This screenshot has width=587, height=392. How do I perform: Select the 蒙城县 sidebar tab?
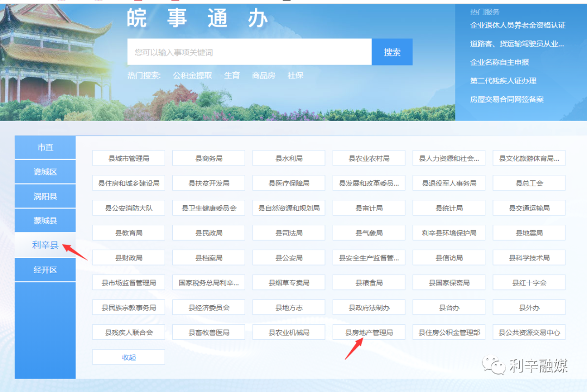[x=45, y=221]
